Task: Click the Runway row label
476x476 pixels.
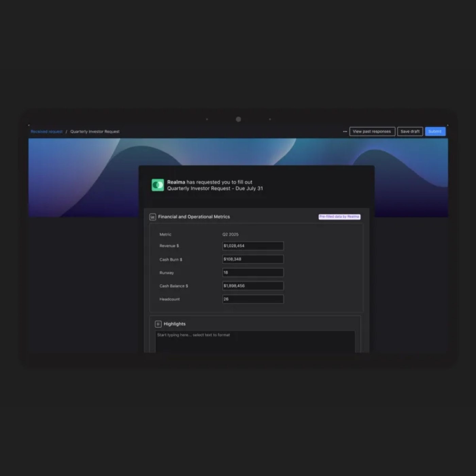Action: coord(167,273)
